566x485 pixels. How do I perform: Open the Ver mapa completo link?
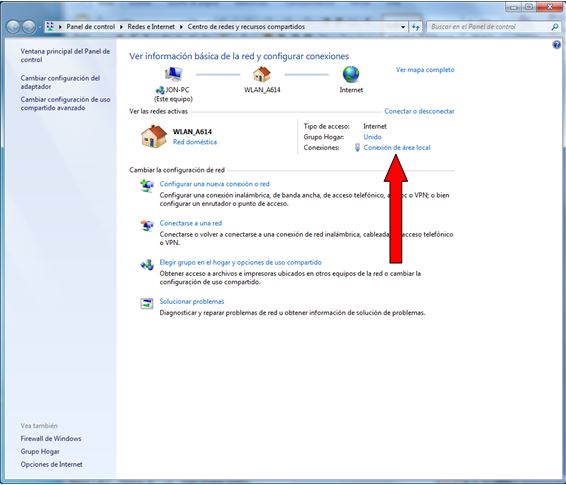coord(425,70)
